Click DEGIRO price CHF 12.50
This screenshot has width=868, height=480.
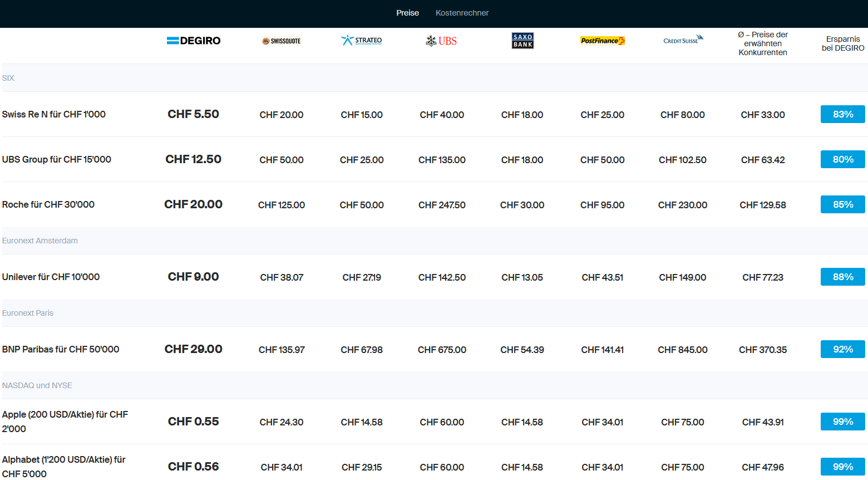click(x=194, y=159)
